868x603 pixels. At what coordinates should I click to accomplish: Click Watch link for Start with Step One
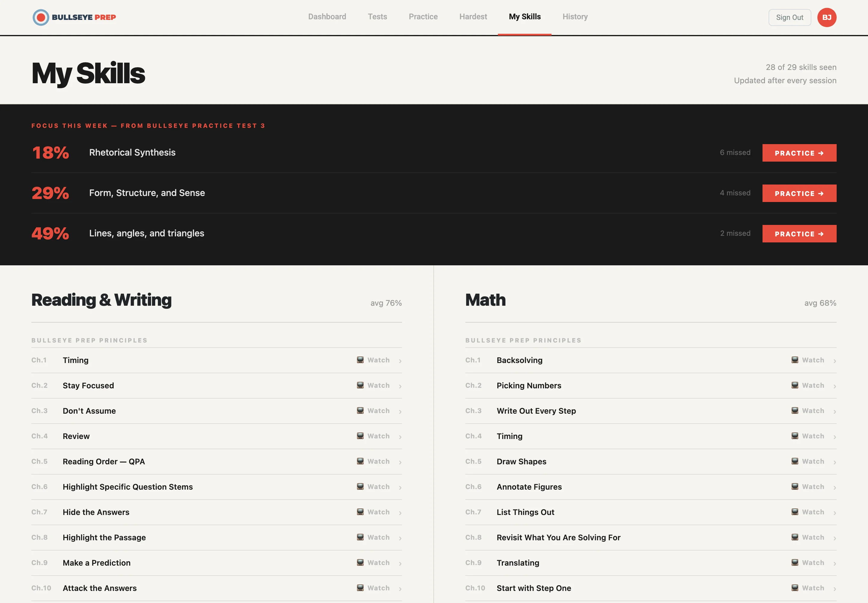(x=813, y=588)
